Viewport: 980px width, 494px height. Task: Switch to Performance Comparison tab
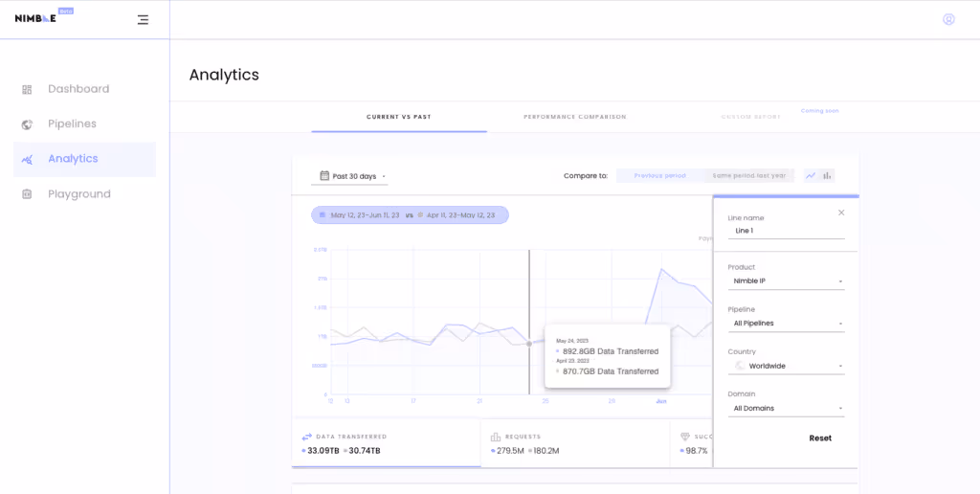click(x=574, y=117)
